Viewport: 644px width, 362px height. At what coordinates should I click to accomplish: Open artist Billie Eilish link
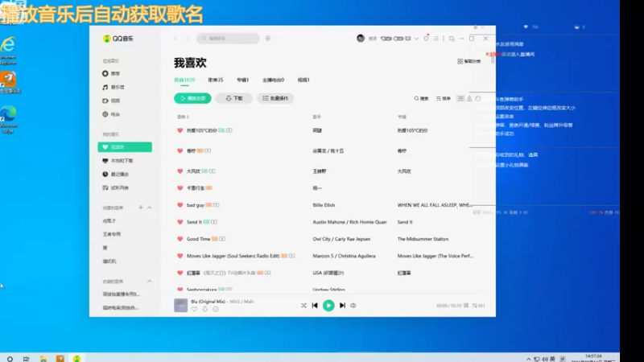coord(324,205)
